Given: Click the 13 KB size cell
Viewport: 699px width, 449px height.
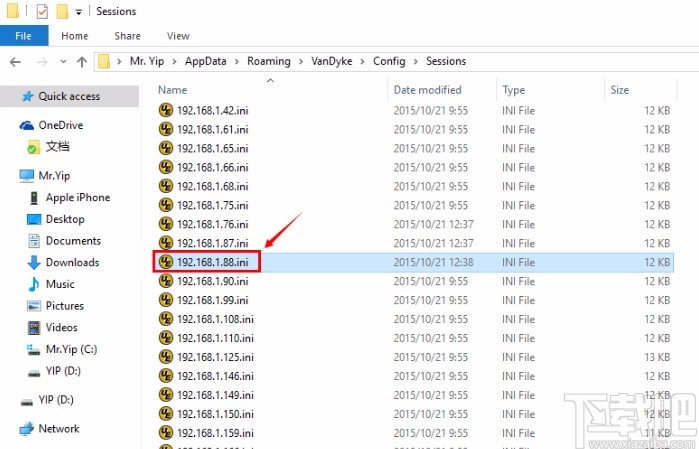Looking at the screenshot, I should point(657,357).
